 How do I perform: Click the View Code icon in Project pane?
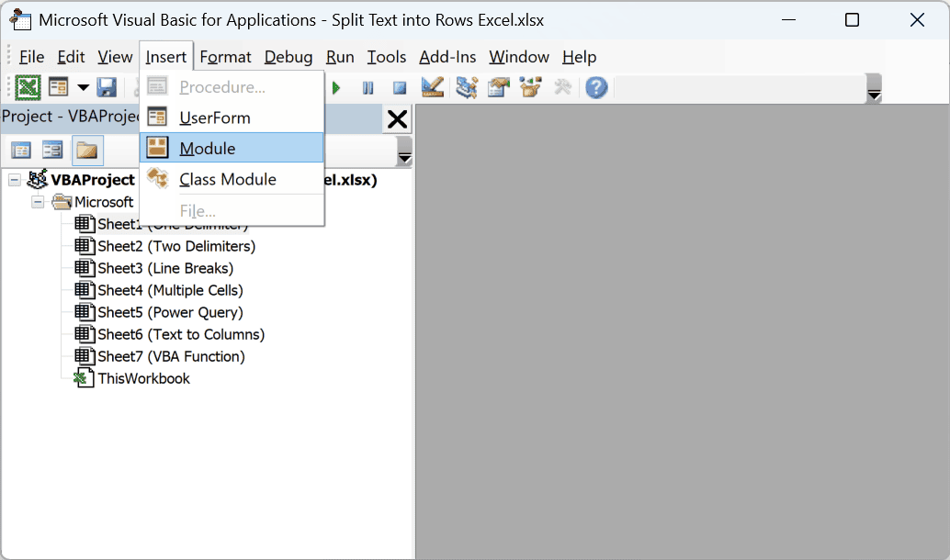point(20,151)
